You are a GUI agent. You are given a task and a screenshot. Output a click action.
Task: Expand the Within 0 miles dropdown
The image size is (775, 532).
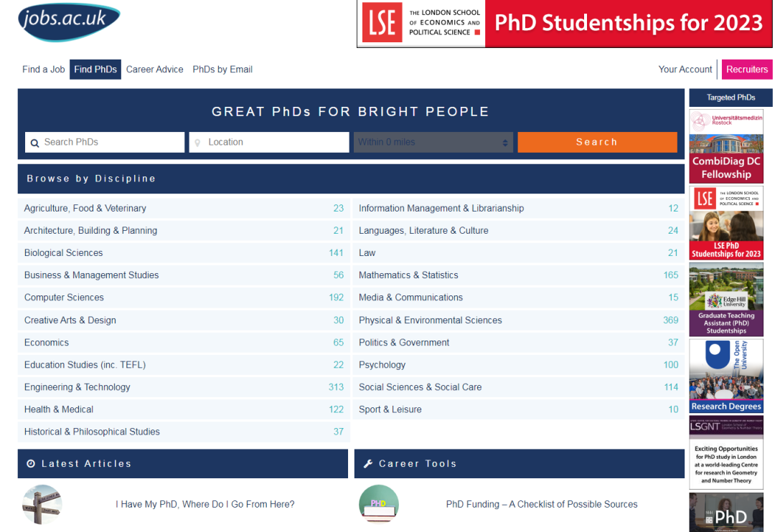(x=433, y=142)
